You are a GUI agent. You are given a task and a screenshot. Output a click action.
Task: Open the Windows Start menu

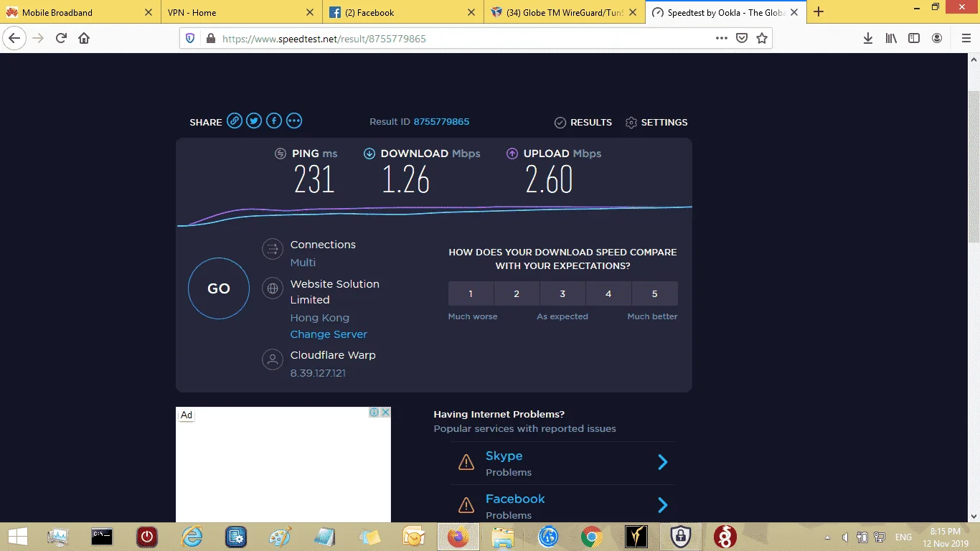pyautogui.click(x=17, y=537)
